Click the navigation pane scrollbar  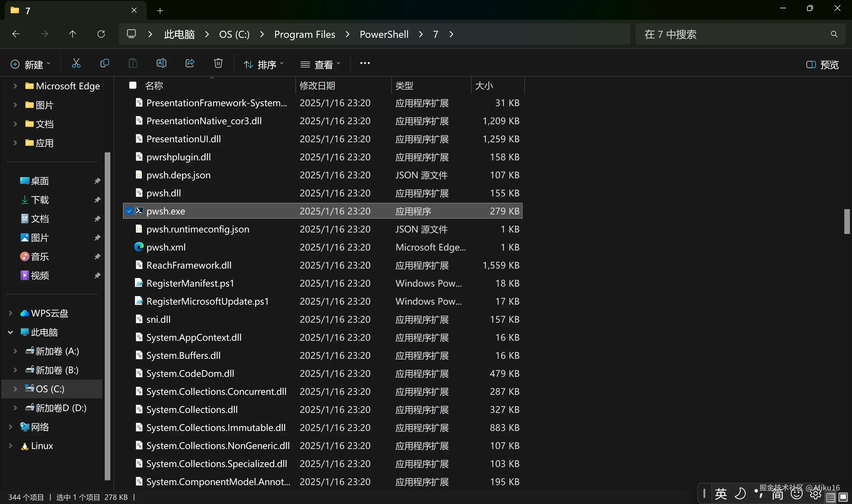click(x=108, y=316)
